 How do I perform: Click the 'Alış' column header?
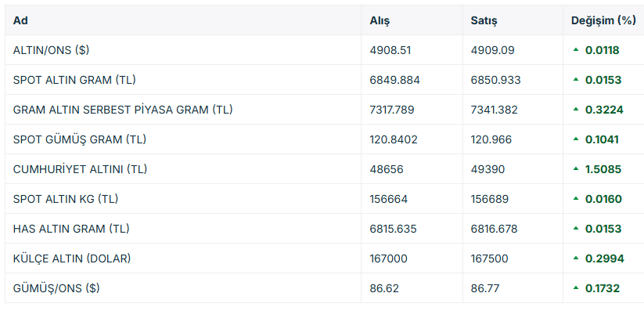point(380,21)
